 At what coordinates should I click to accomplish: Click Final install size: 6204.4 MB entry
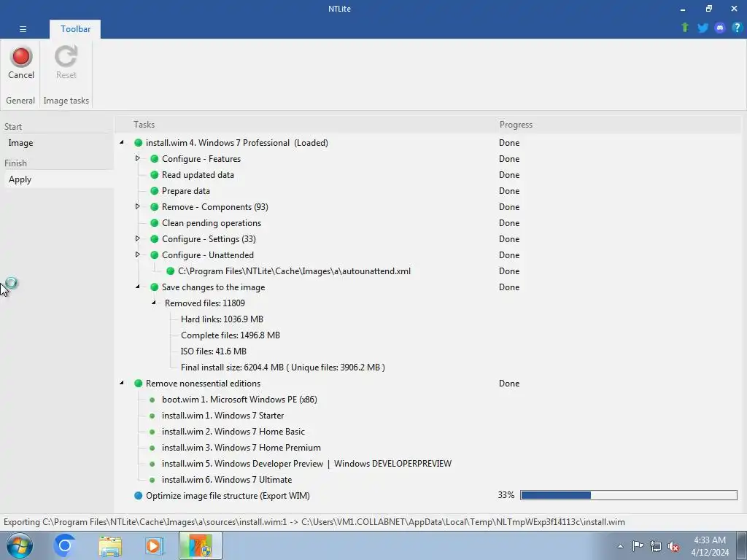click(282, 367)
